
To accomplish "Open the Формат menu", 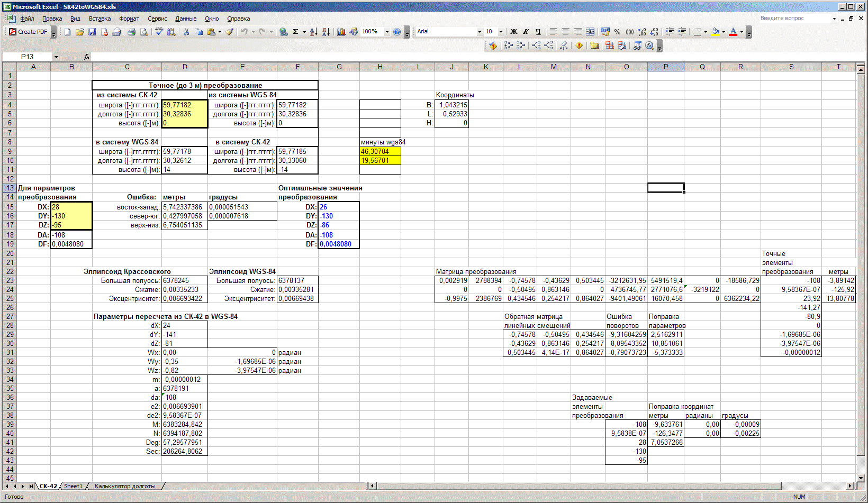I will tap(129, 19).
